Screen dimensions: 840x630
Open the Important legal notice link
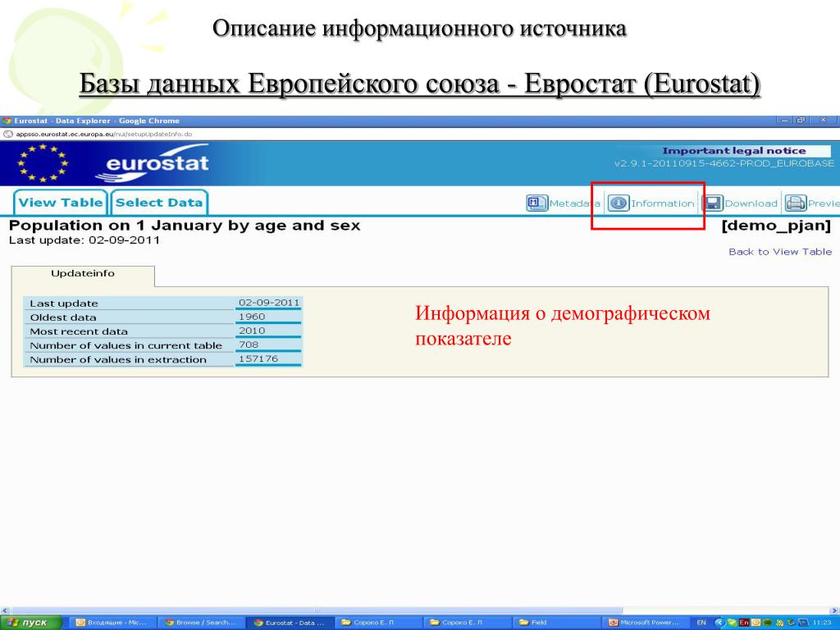tap(733, 151)
